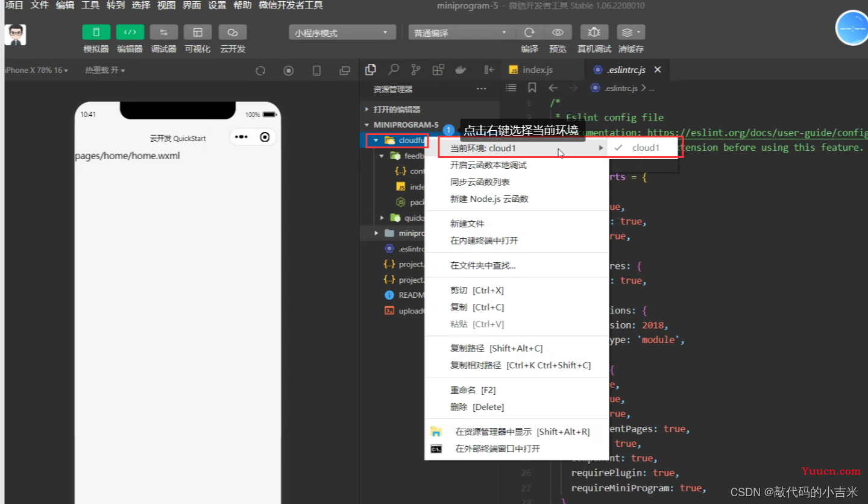Open the Docker whale icon panel

(x=461, y=70)
